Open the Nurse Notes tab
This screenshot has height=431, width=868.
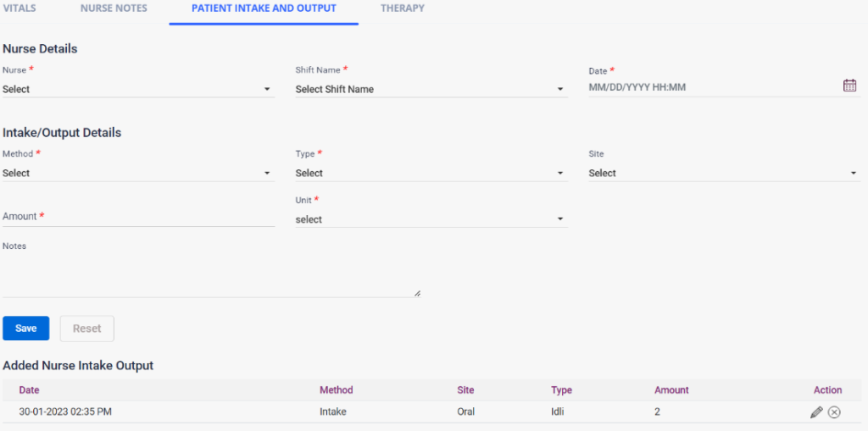(x=114, y=8)
